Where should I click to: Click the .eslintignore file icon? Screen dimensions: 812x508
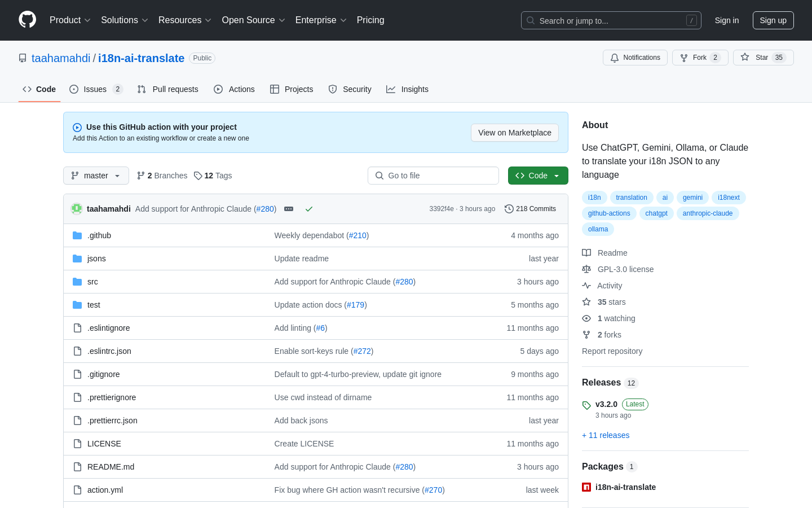click(77, 328)
